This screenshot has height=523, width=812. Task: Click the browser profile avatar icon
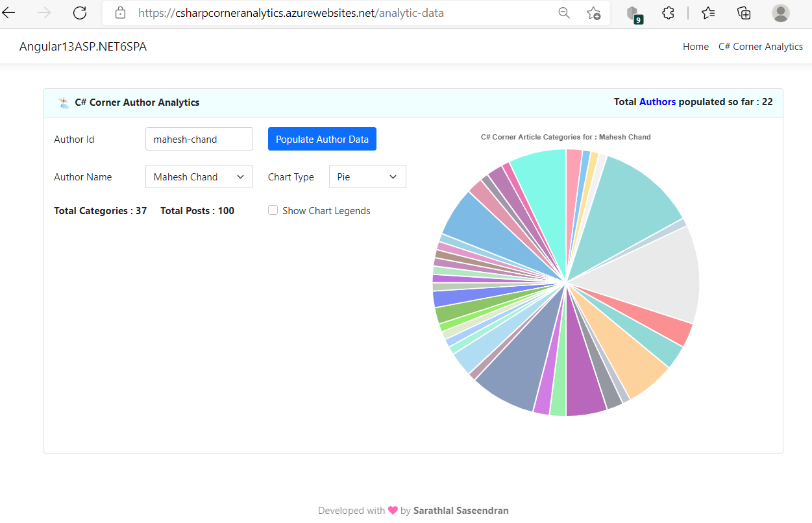pos(780,13)
